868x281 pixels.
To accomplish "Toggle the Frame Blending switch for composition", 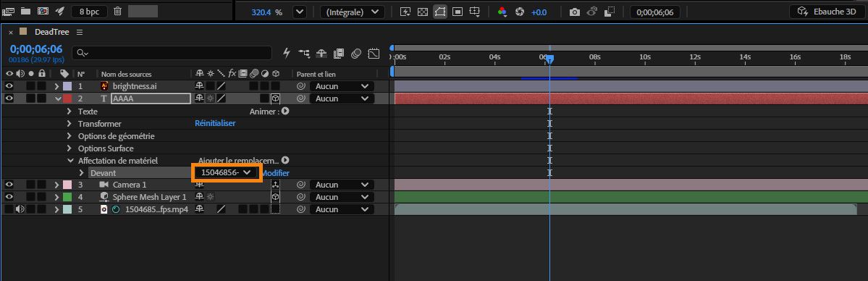I will coord(339,53).
